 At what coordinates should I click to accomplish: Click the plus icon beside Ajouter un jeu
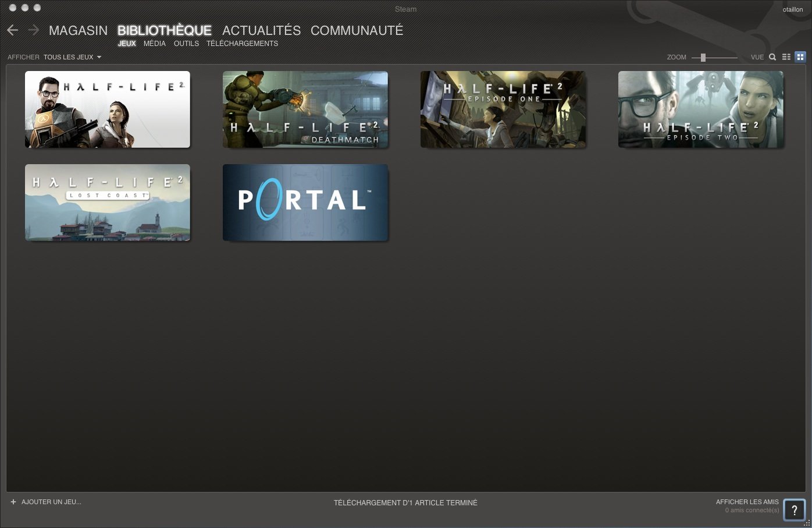point(13,502)
